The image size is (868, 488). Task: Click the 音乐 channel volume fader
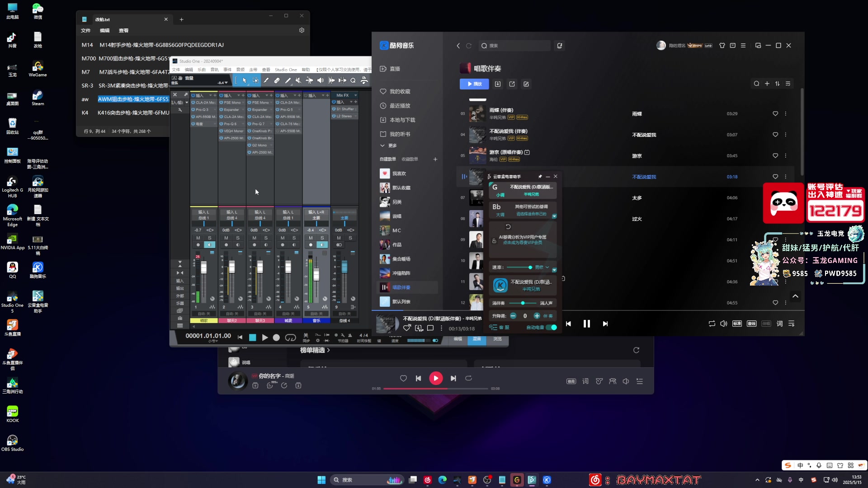tap(316, 274)
